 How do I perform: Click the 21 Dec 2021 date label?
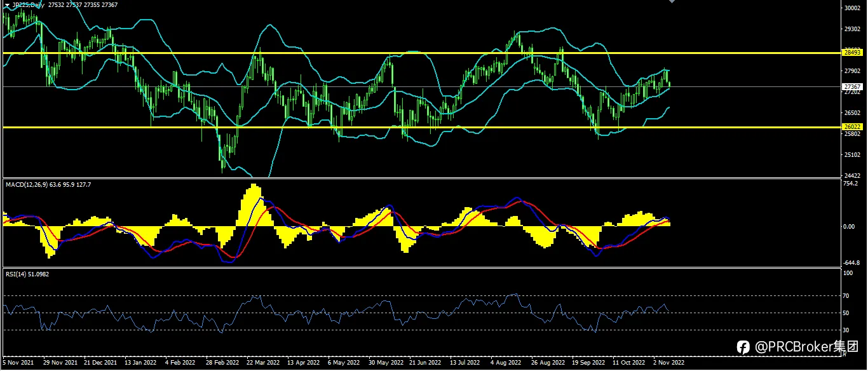pyautogui.click(x=100, y=363)
